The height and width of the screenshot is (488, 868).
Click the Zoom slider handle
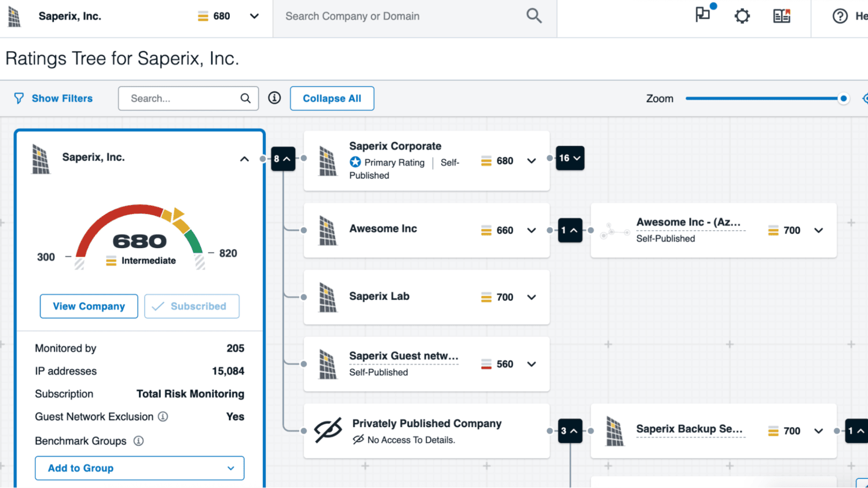point(843,99)
